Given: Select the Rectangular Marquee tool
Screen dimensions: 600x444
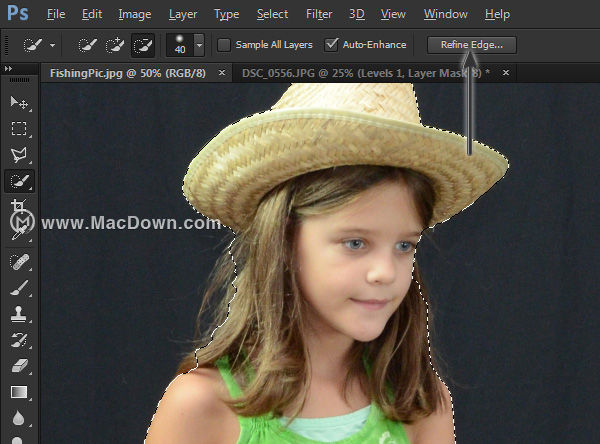Looking at the screenshot, I should point(19,129).
